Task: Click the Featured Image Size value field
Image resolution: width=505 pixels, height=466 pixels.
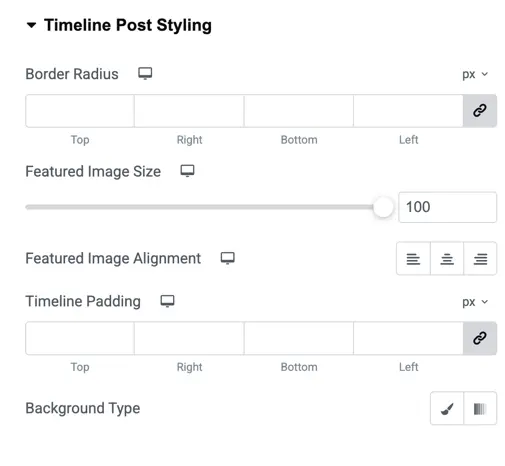Action: (x=447, y=207)
